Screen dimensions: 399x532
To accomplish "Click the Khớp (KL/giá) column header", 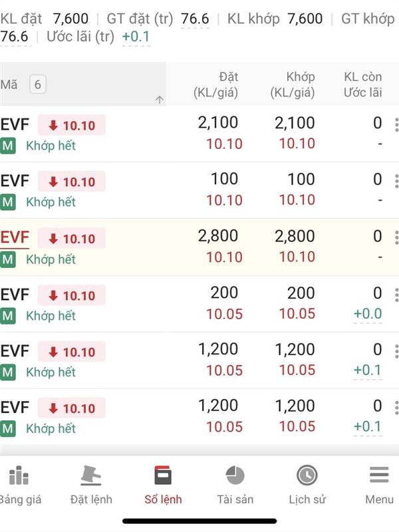I will (x=292, y=84).
